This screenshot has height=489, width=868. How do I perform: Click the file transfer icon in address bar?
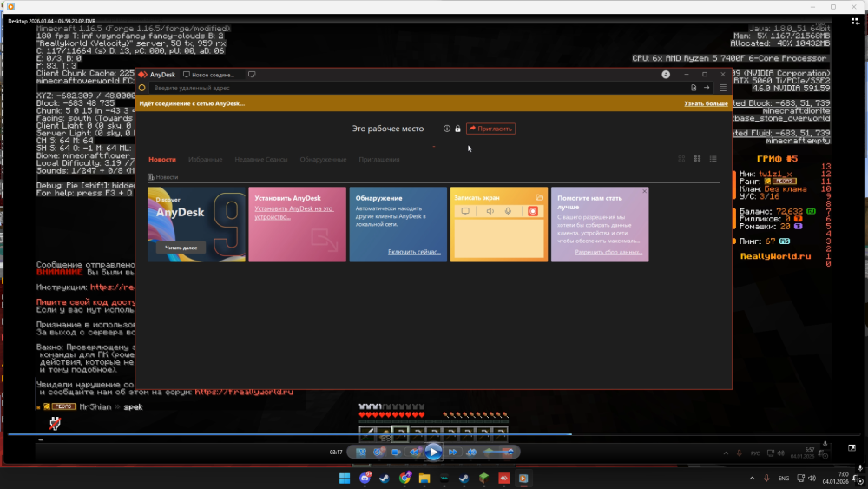pyautogui.click(x=693, y=88)
